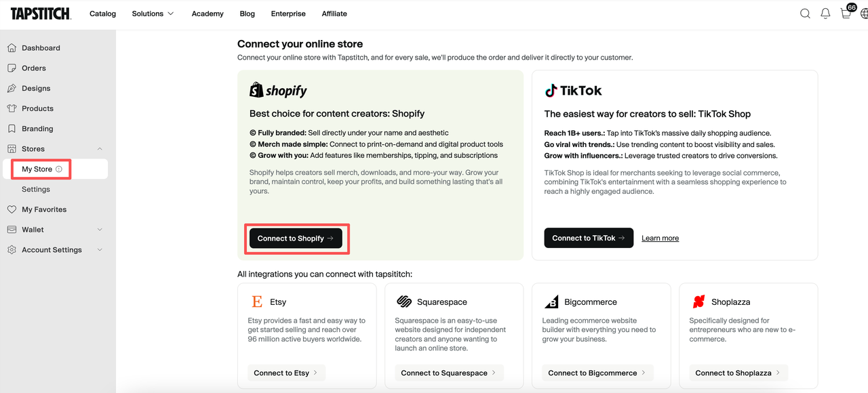The image size is (868, 393).
Task: Click the My Favorites heart icon
Action: pyautogui.click(x=12, y=209)
